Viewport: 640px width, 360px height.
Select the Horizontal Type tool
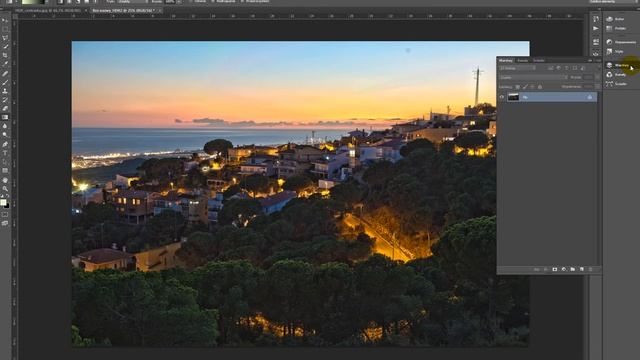coord(5,153)
